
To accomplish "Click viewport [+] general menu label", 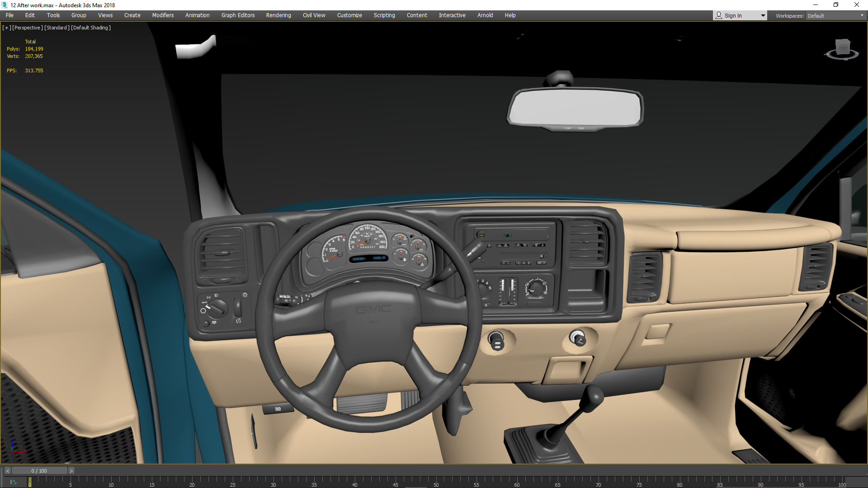I will 6,28.
